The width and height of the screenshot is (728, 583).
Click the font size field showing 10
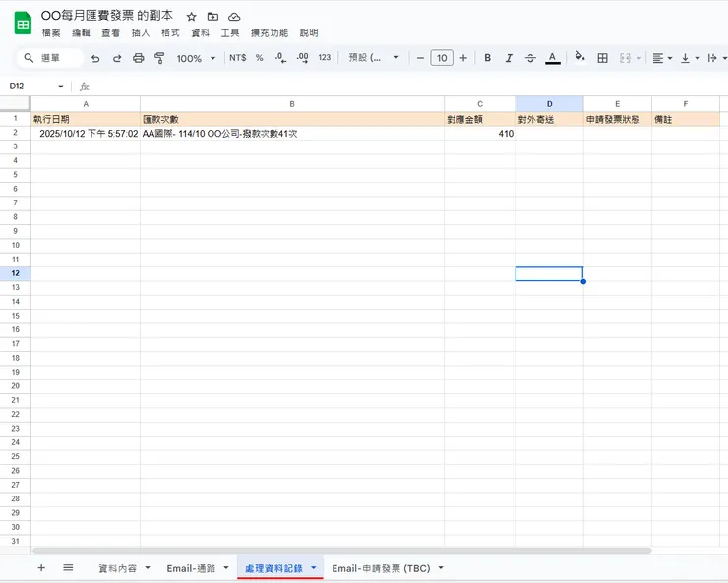(x=442, y=58)
